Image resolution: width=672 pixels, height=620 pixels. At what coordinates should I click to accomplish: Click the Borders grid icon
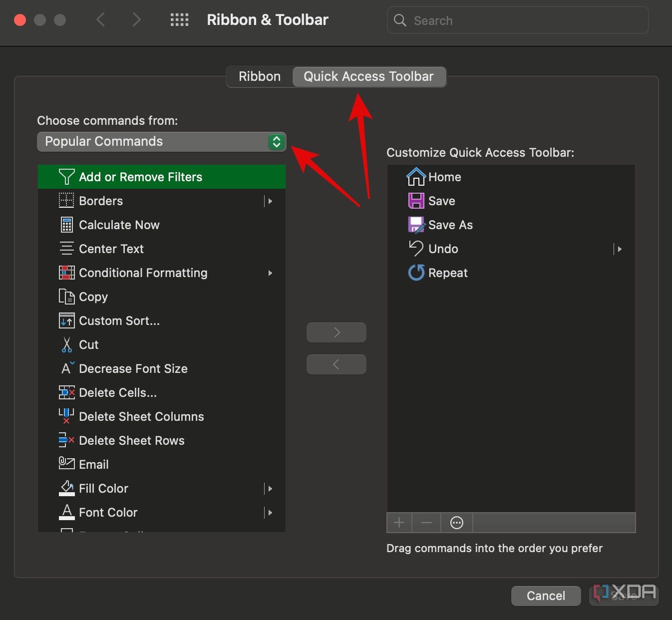(x=66, y=201)
